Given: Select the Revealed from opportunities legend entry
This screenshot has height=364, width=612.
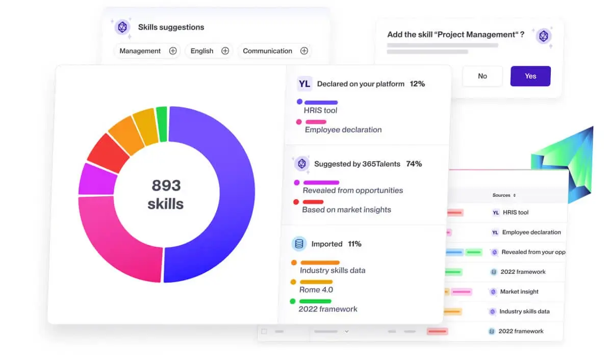Looking at the screenshot, I should point(353,190).
